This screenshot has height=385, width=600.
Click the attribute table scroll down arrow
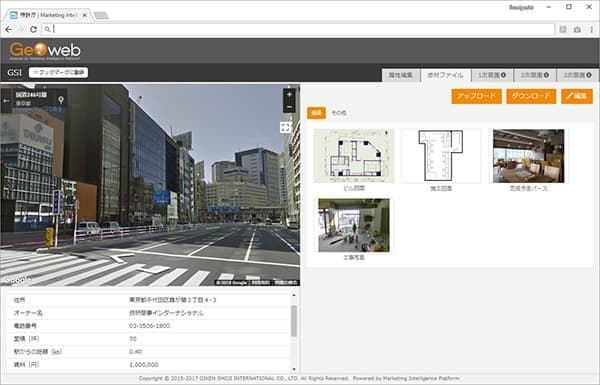point(293,369)
